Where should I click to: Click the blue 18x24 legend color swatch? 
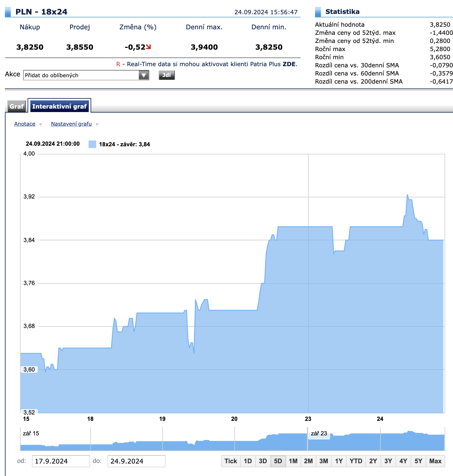pos(92,144)
